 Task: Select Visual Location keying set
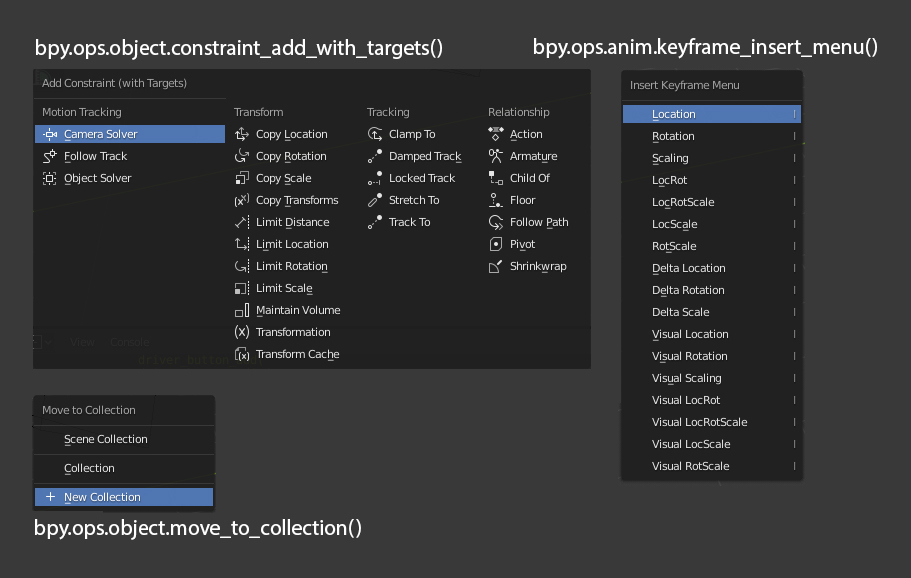(x=712, y=334)
